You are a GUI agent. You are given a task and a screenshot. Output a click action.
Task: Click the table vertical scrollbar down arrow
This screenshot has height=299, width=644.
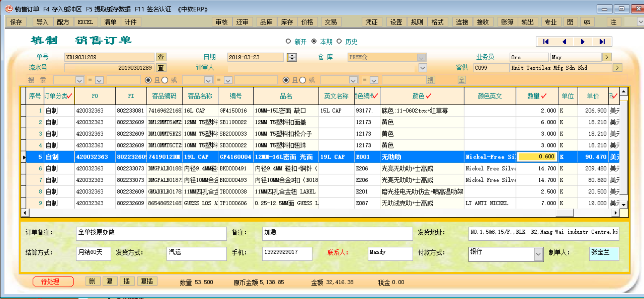624,204
